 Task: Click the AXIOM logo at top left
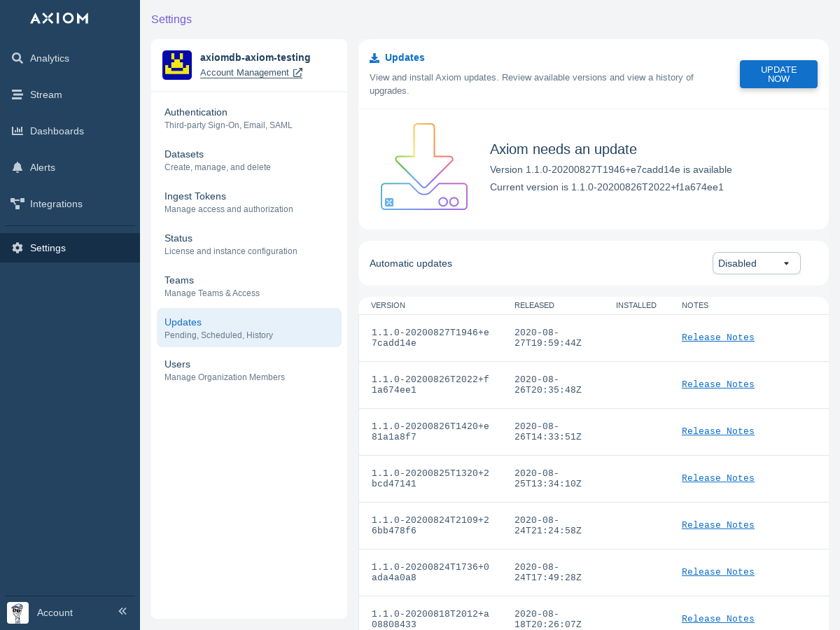point(59,18)
